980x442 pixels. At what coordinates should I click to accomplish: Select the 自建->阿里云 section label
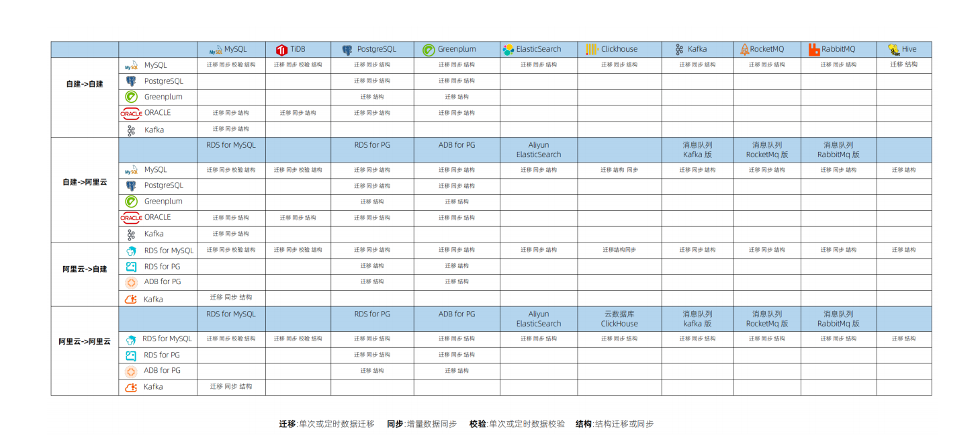pyautogui.click(x=85, y=182)
